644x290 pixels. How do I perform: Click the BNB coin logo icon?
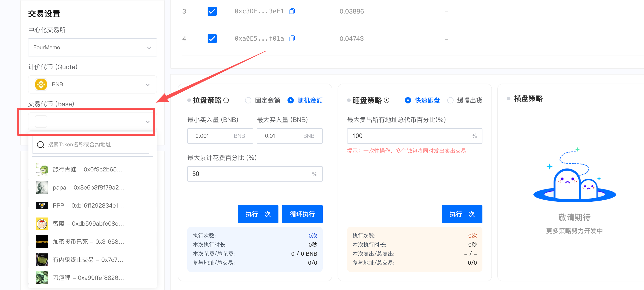[x=41, y=84]
